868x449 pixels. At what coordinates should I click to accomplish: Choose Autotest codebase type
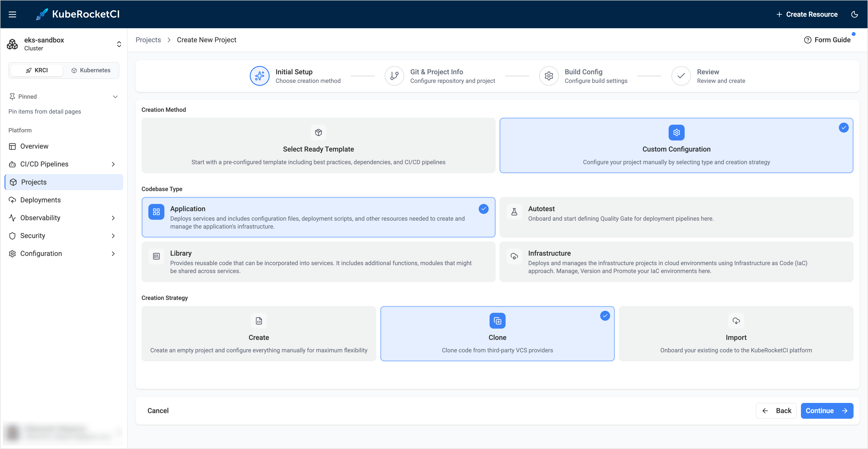pos(676,217)
